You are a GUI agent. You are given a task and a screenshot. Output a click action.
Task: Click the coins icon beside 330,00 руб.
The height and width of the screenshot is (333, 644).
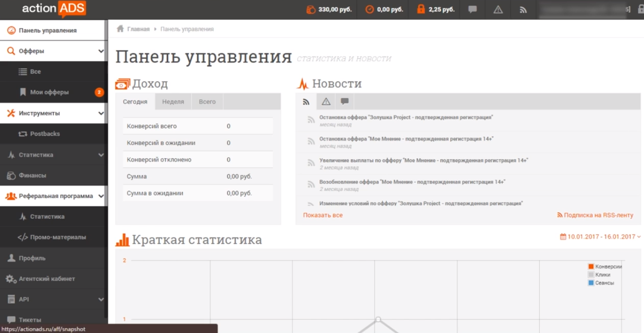click(x=311, y=9)
